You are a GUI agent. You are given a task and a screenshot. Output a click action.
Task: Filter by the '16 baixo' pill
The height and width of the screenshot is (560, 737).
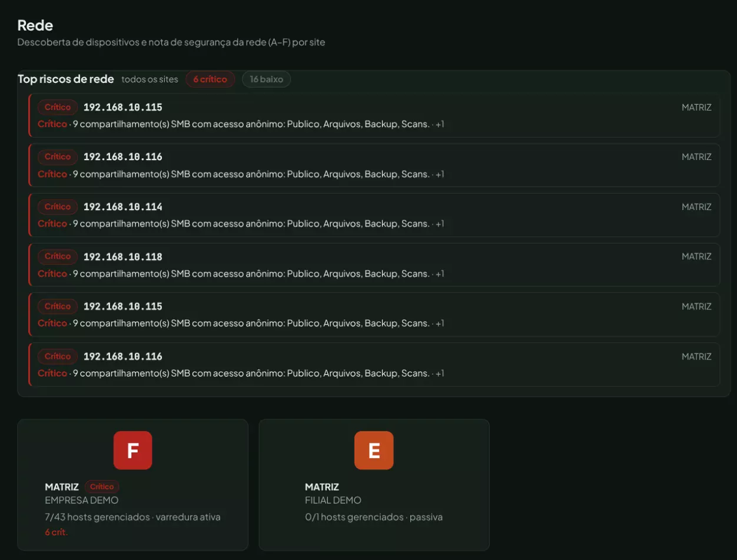pos(266,79)
